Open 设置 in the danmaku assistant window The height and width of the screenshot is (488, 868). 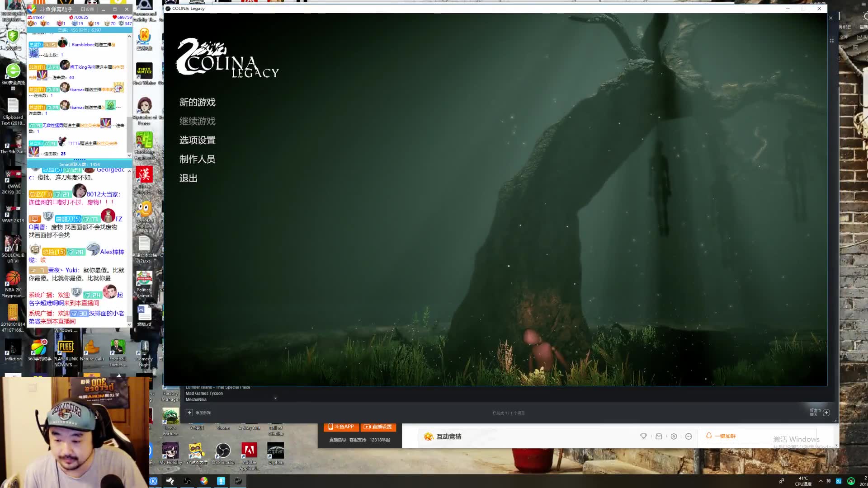coord(87,9)
